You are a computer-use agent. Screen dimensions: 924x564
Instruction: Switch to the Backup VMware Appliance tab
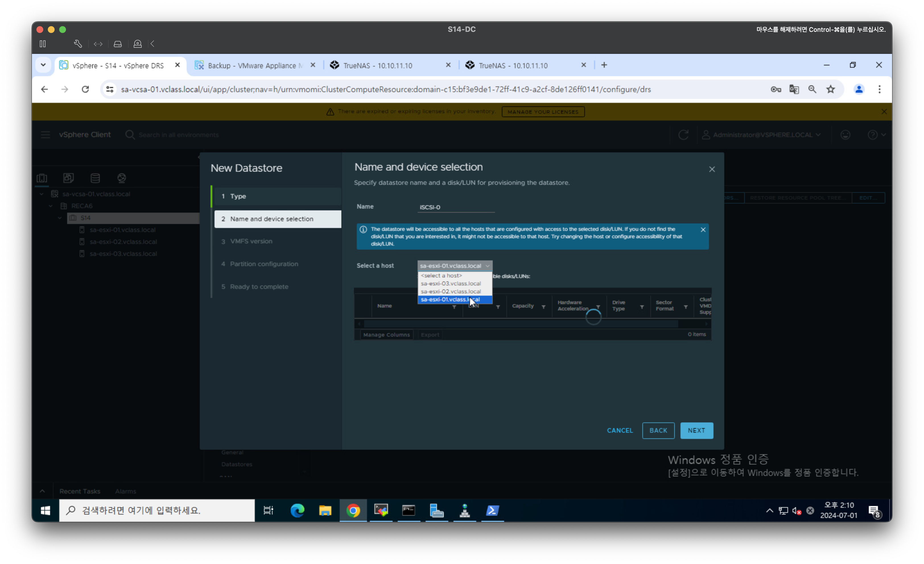pyautogui.click(x=254, y=66)
